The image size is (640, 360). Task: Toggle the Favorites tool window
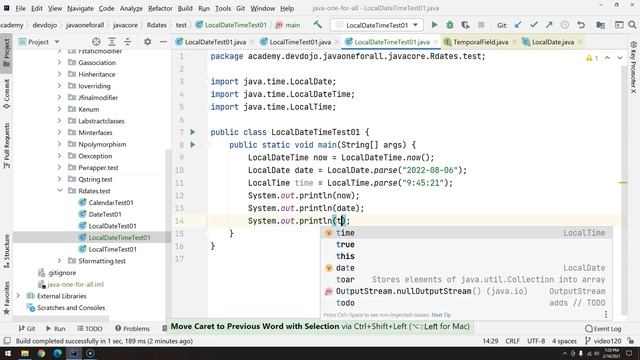coord(7,298)
